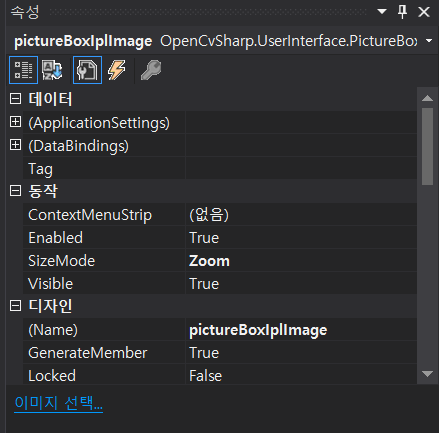Select the ContextMenuStrip property
Screen dimensions: 439x433
tap(90, 215)
